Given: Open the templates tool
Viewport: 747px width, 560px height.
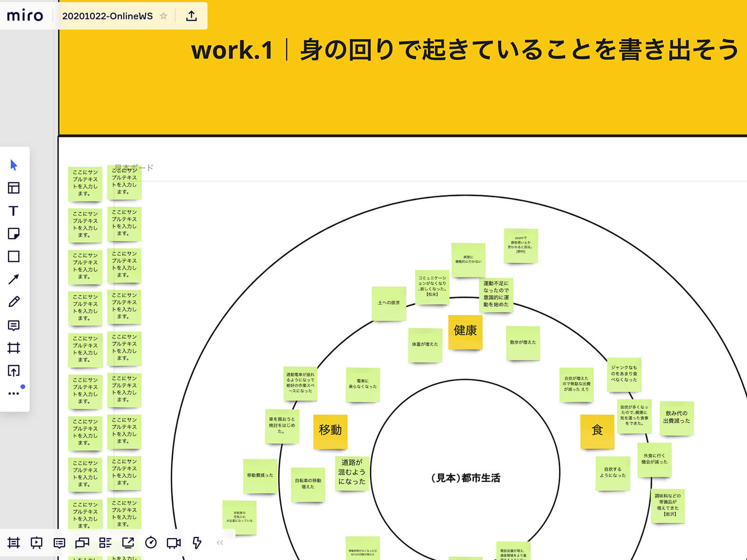Looking at the screenshot, I should click(x=14, y=188).
